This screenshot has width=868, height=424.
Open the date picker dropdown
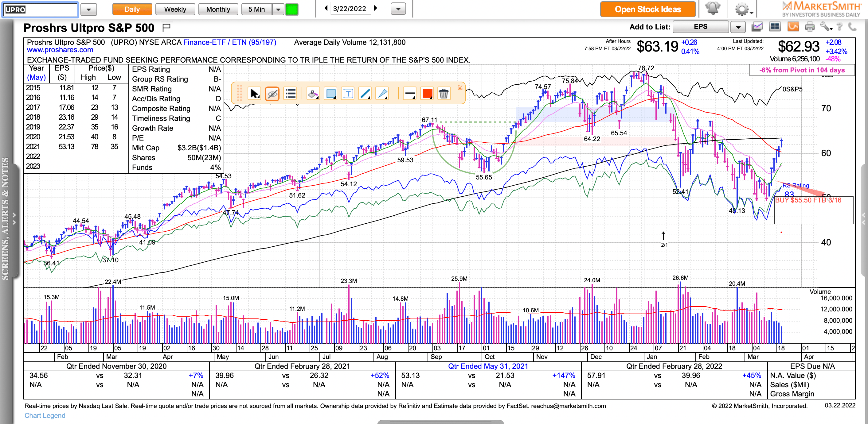398,9
